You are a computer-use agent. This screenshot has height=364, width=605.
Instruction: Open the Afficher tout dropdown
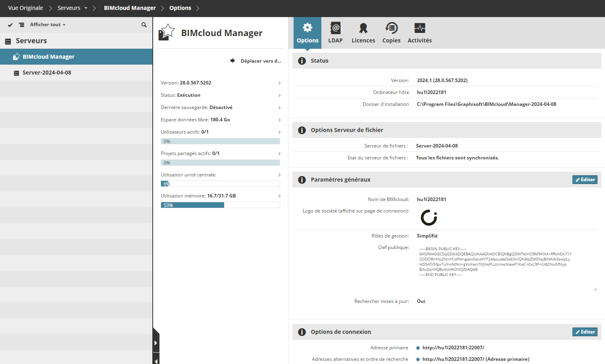click(48, 25)
